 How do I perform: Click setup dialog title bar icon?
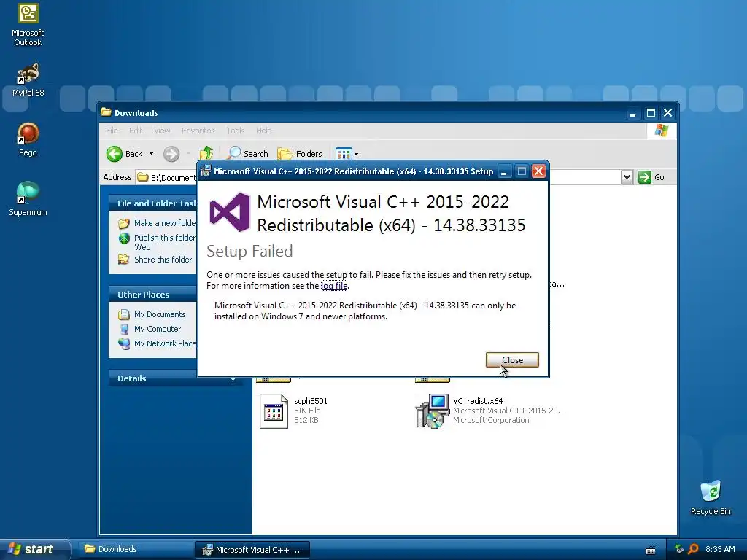206,171
